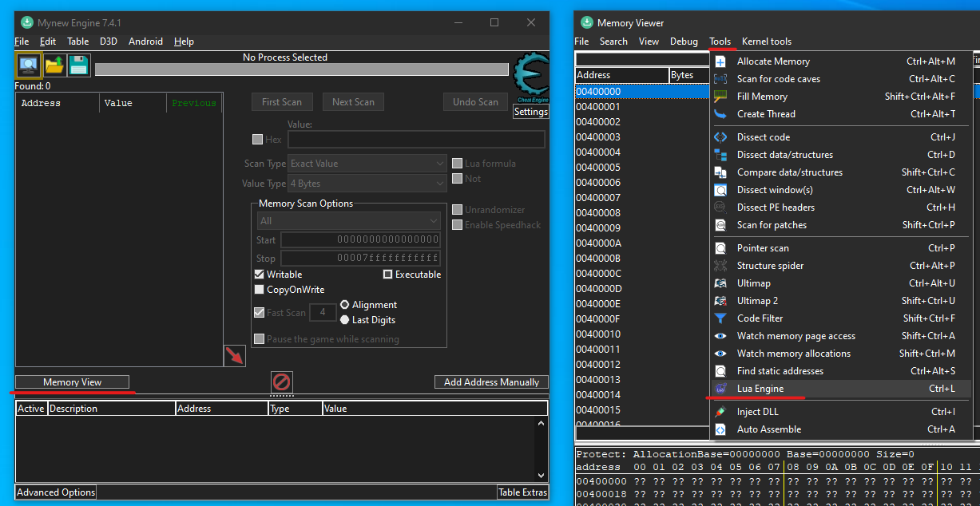
Task: Click the Ultimap icon
Action: click(720, 283)
